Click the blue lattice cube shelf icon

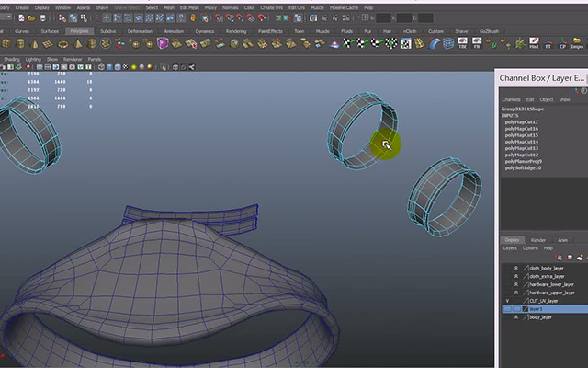[x=448, y=43]
